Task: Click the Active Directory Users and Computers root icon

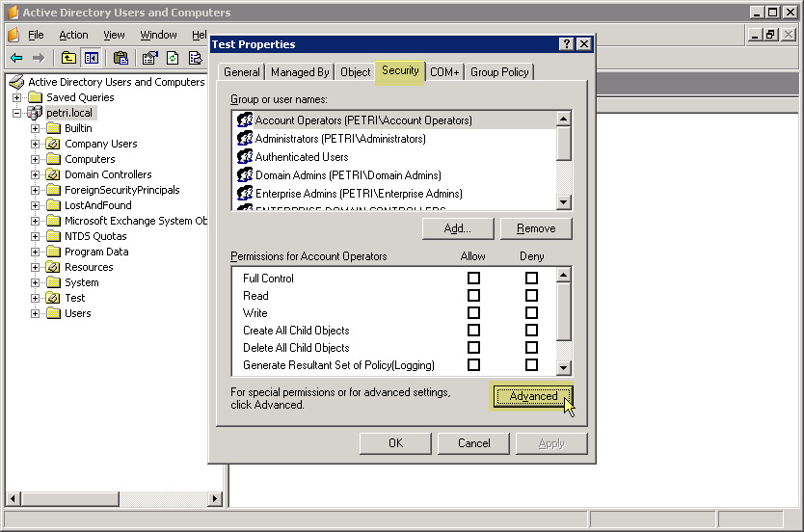Action: point(17,82)
